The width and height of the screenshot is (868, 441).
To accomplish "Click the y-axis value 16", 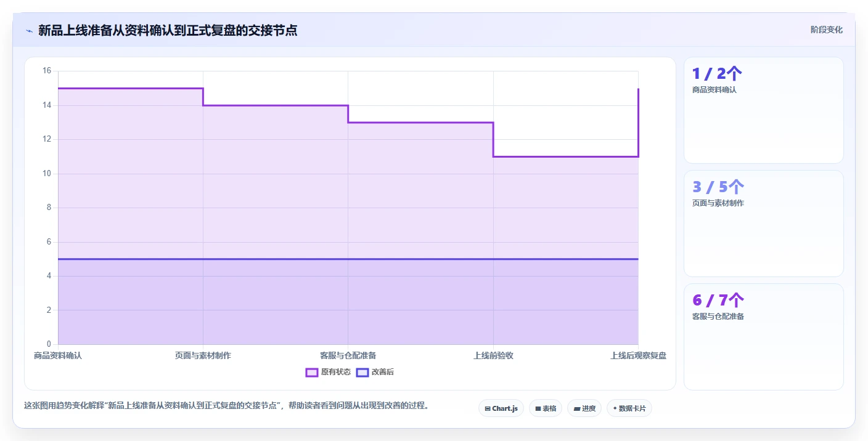I will pyautogui.click(x=47, y=71).
